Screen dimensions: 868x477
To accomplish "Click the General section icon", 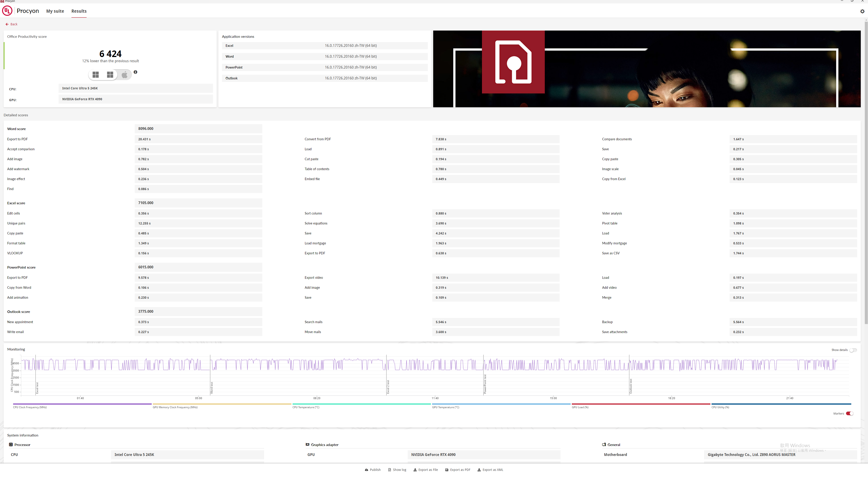I will tap(604, 445).
